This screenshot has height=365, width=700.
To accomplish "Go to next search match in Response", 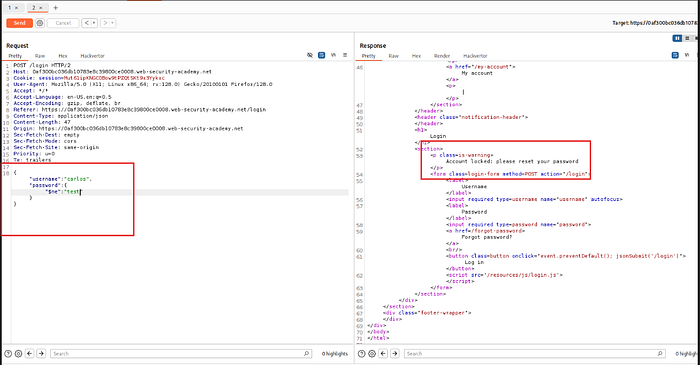I will [395, 353].
